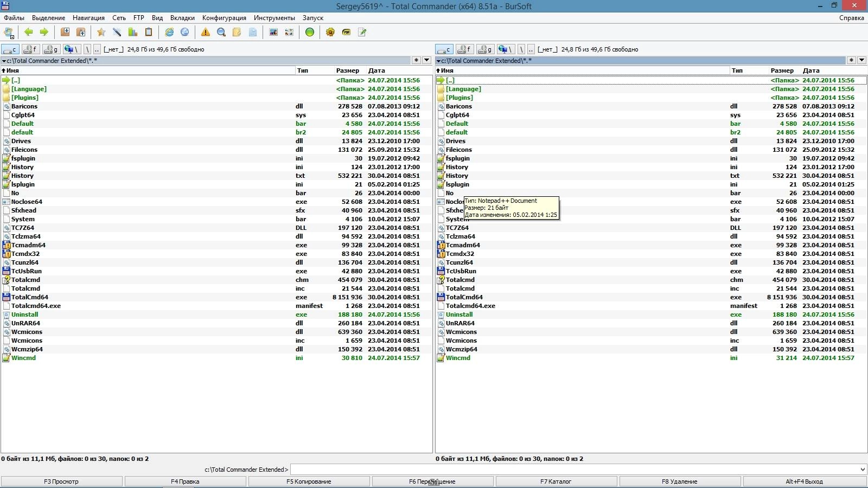Image resolution: width=868 pixels, height=488 pixels.
Task: Select TotalCmd64 exe file in left panel
Action: coord(217,297)
